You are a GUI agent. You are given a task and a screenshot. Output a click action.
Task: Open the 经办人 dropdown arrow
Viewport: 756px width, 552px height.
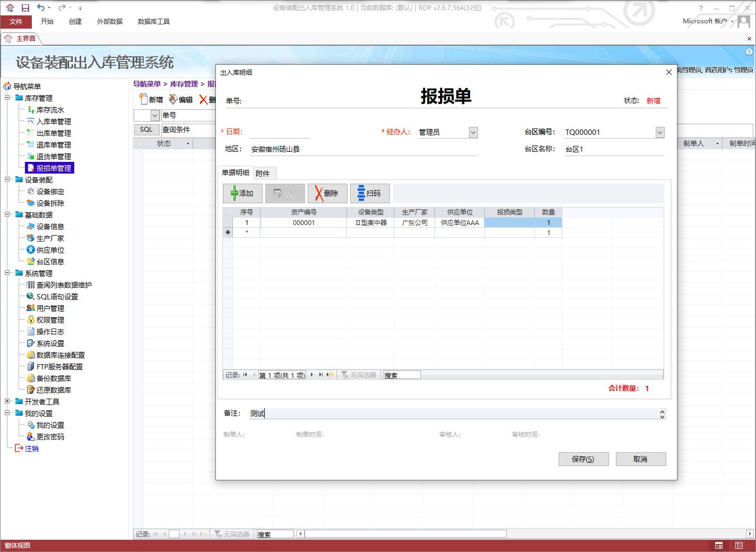pos(473,133)
